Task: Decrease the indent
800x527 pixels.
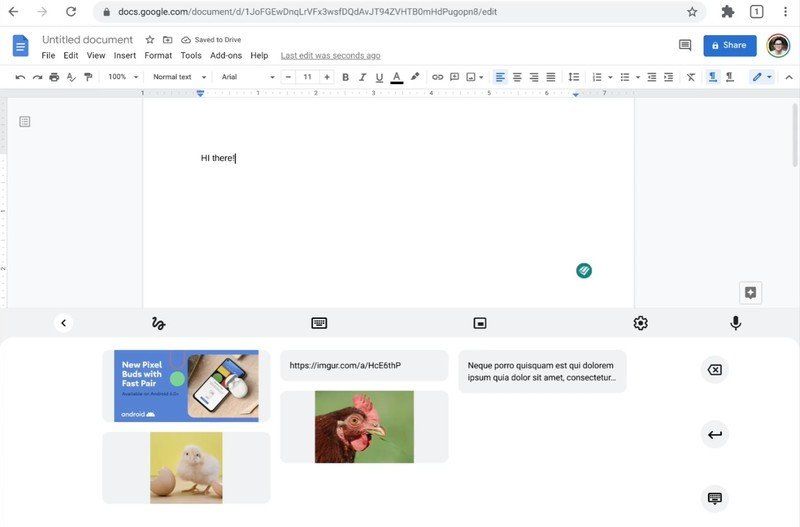Action: [652, 77]
